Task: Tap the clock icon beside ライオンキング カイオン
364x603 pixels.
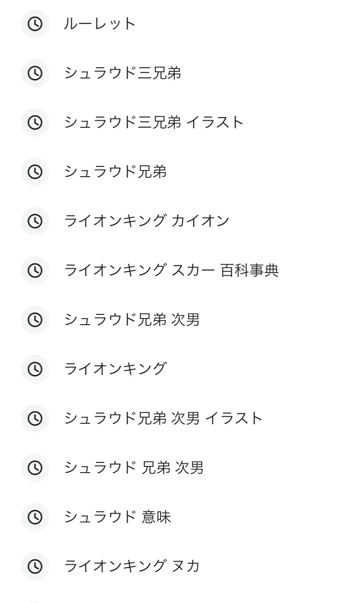Action: [x=35, y=221]
